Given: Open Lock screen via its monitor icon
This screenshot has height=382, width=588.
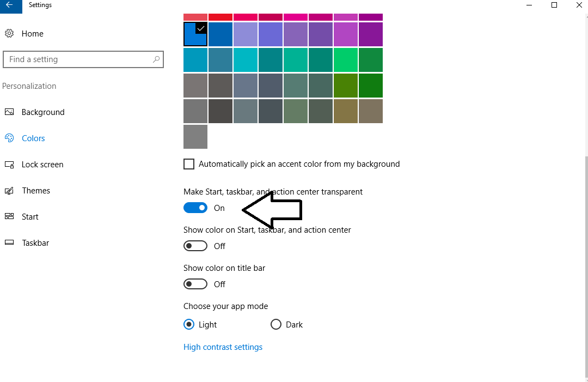Looking at the screenshot, I should [x=9, y=165].
